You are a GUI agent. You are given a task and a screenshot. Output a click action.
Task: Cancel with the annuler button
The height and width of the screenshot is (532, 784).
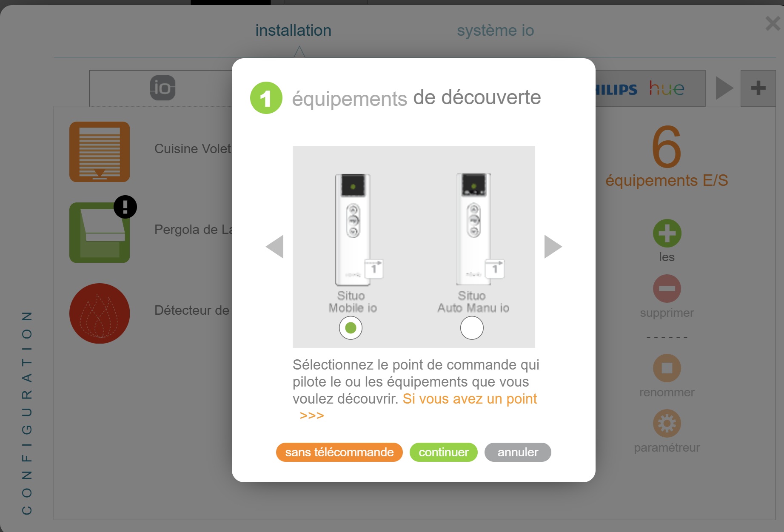click(x=518, y=452)
